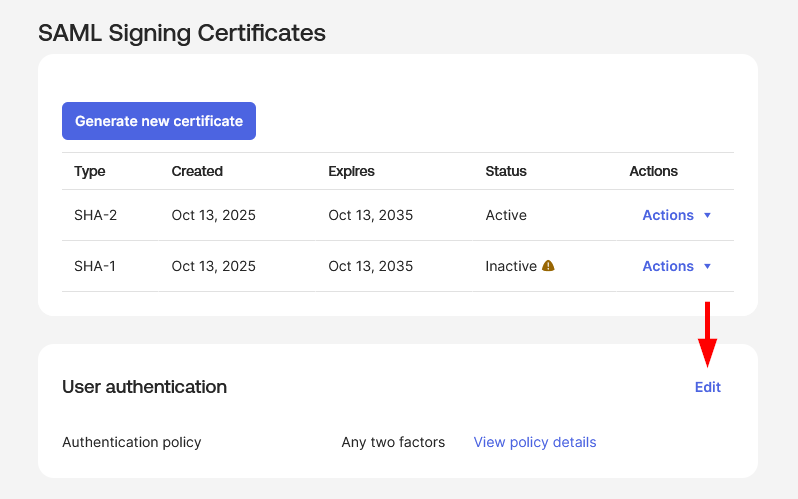Image resolution: width=798 pixels, height=499 pixels.
Task: Click the User authentication section heading
Action: point(144,387)
